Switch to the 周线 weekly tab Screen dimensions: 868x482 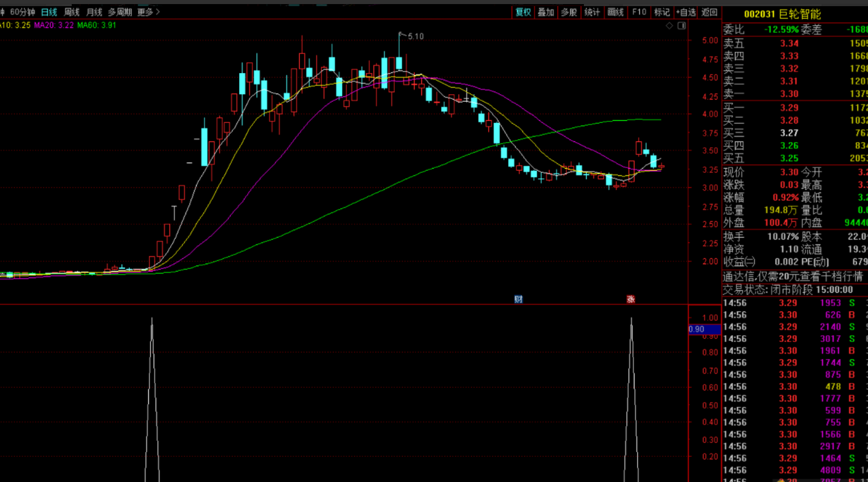pyautogui.click(x=72, y=12)
